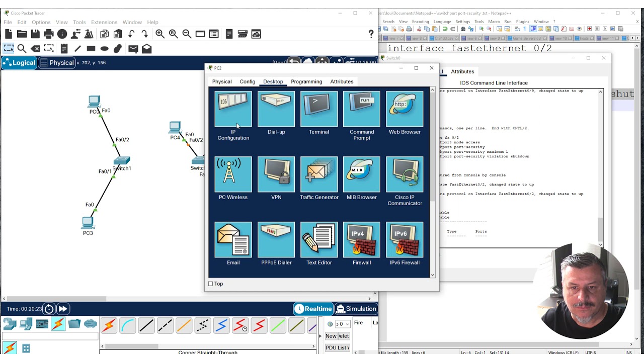The image size is (644, 362).
Task: Click the Undo arrow in Packet Tracer toolbar
Action: pos(131,34)
